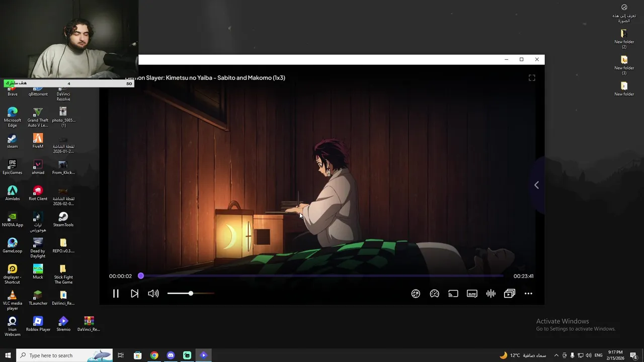This screenshot has width=644, height=362.
Task: Open the subtitles menu
Action: coord(472,294)
